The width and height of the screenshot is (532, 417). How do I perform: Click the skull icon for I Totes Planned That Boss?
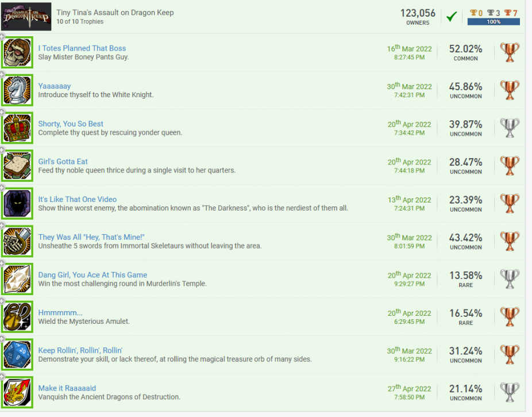17,52
